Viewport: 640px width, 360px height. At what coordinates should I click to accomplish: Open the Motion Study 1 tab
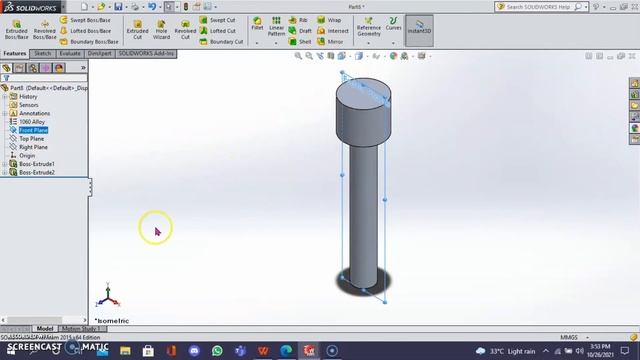(82, 329)
